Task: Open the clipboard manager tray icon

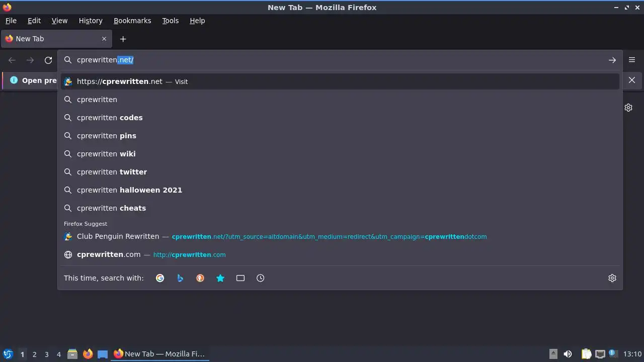Action: [586, 354]
